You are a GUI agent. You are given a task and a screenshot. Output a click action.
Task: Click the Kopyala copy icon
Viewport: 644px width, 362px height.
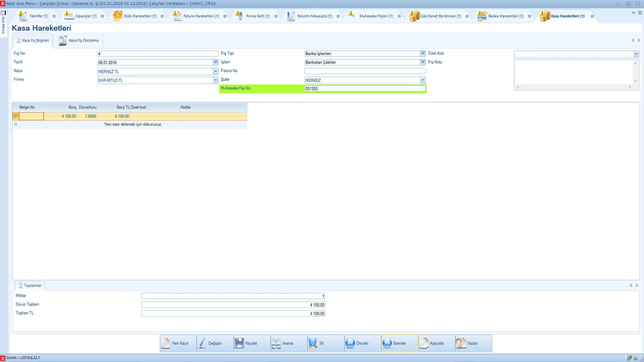click(424, 343)
